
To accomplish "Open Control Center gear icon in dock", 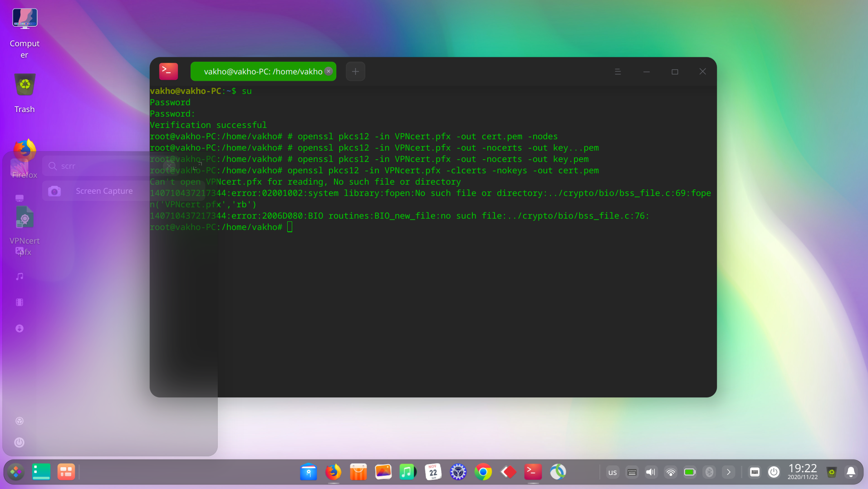I will point(458,472).
